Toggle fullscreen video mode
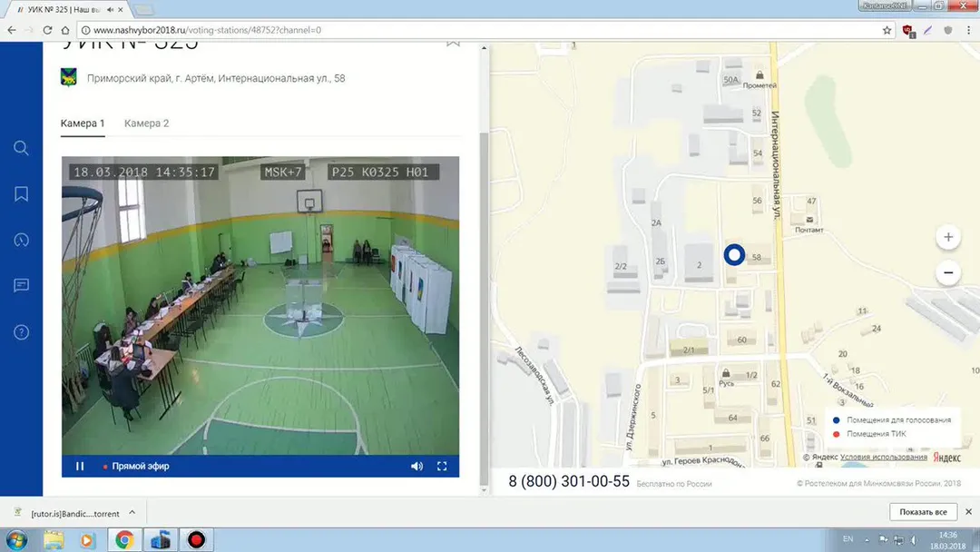 pyautogui.click(x=442, y=467)
